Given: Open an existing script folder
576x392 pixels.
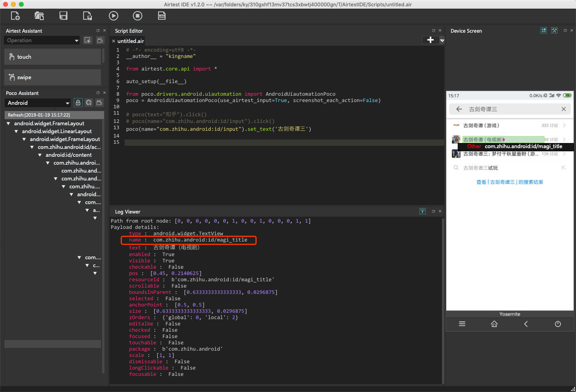Looking at the screenshot, I should click(39, 16).
